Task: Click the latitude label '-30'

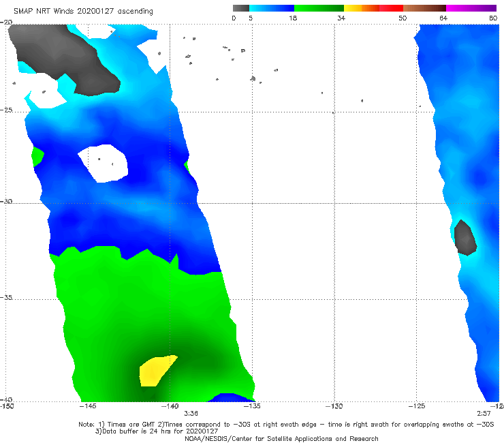Action: click(6, 201)
